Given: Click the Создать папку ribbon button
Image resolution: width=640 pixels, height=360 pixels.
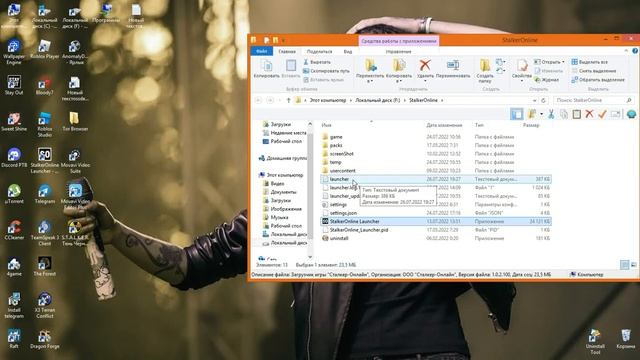Looking at the screenshot, I should (485, 70).
